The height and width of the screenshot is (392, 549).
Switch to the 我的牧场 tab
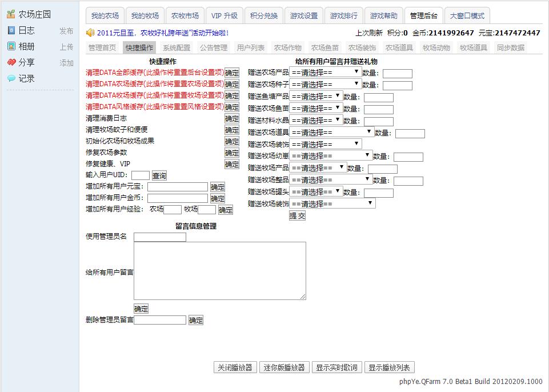[145, 15]
